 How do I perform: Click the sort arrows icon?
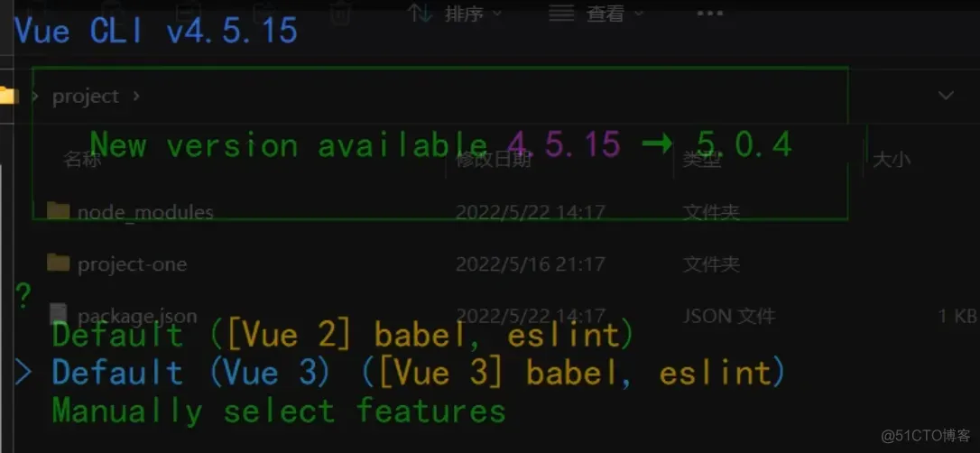pos(419,13)
